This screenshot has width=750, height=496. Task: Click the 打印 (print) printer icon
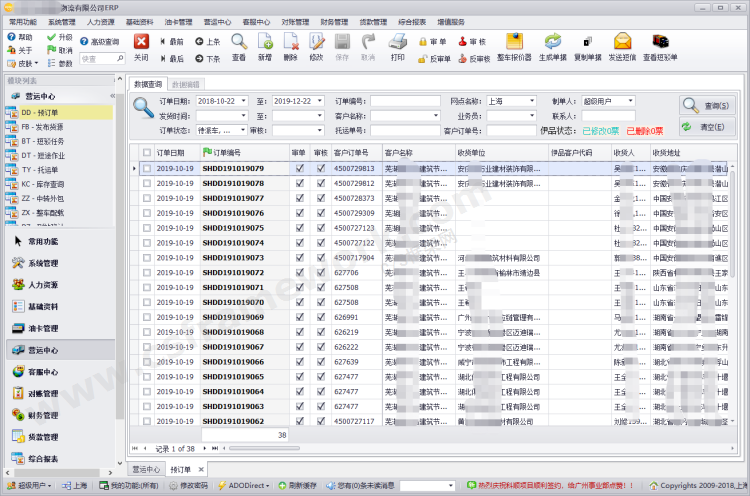point(397,42)
